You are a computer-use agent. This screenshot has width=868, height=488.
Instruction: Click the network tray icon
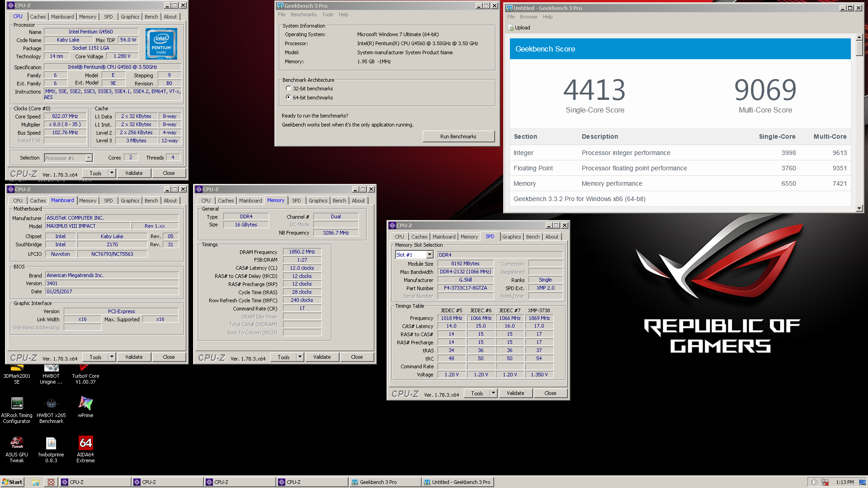click(825, 482)
